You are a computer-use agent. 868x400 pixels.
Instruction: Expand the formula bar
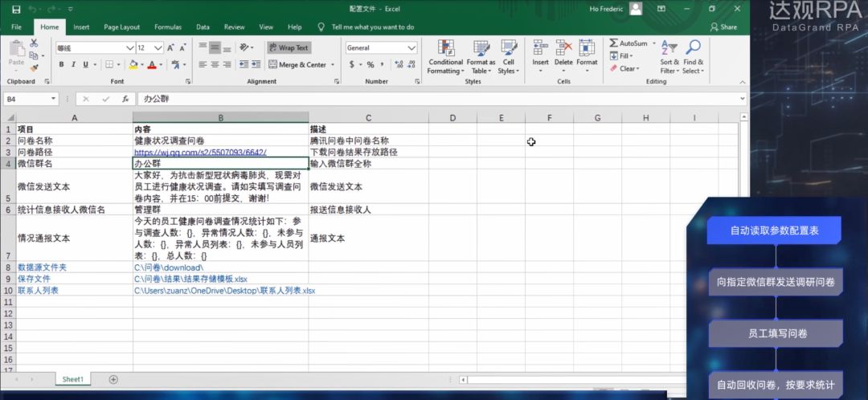(x=743, y=99)
